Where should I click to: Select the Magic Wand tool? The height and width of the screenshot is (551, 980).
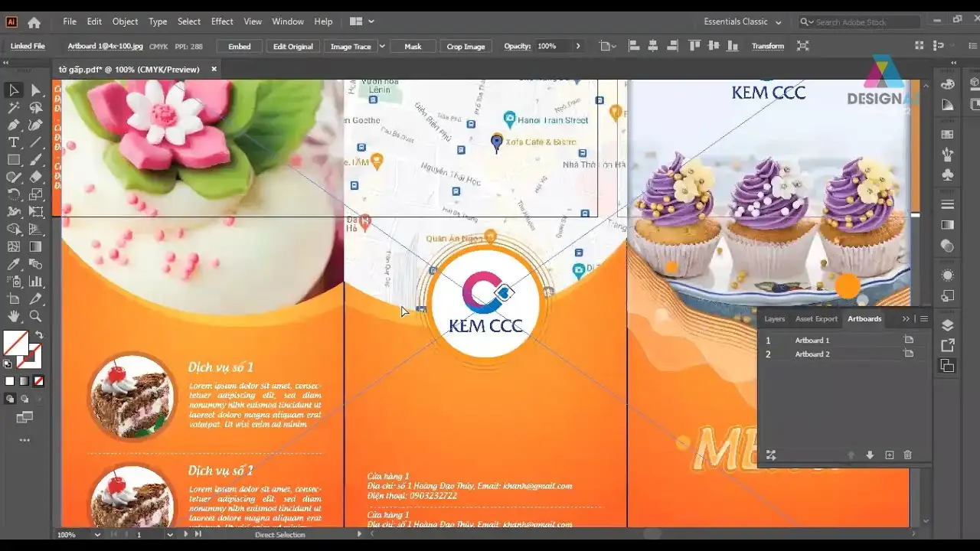tap(14, 108)
